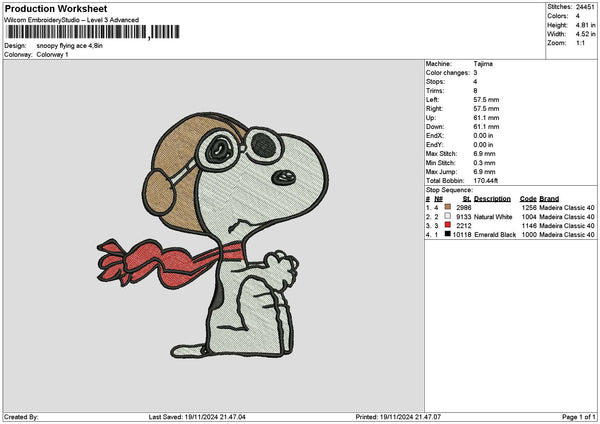Click 'Madeira Classic 40' in the 2986 row
Image resolution: width=600 pixels, height=424 pixels.
pos(567,208)
